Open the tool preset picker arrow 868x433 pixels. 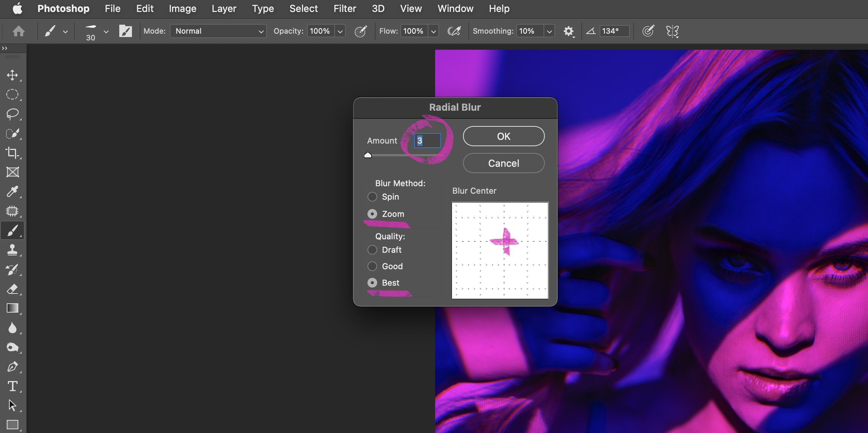(65, 32)
